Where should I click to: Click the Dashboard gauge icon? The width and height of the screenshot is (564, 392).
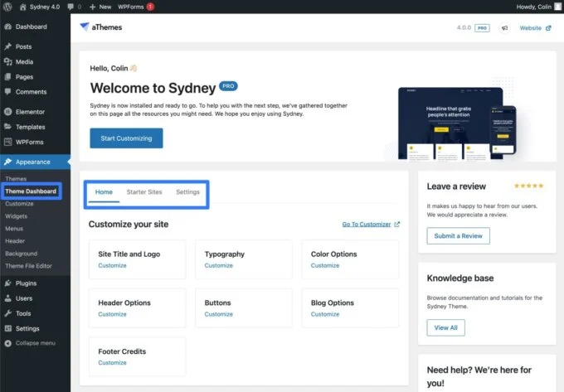click(x=8, y=27)
